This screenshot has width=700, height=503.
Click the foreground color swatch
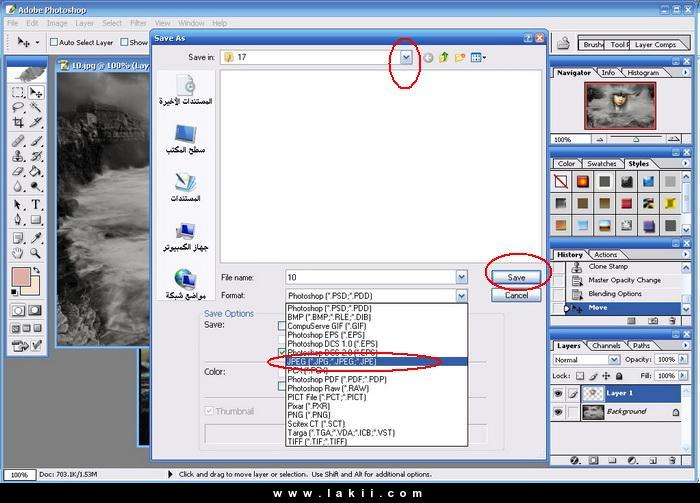click(20, 277)
